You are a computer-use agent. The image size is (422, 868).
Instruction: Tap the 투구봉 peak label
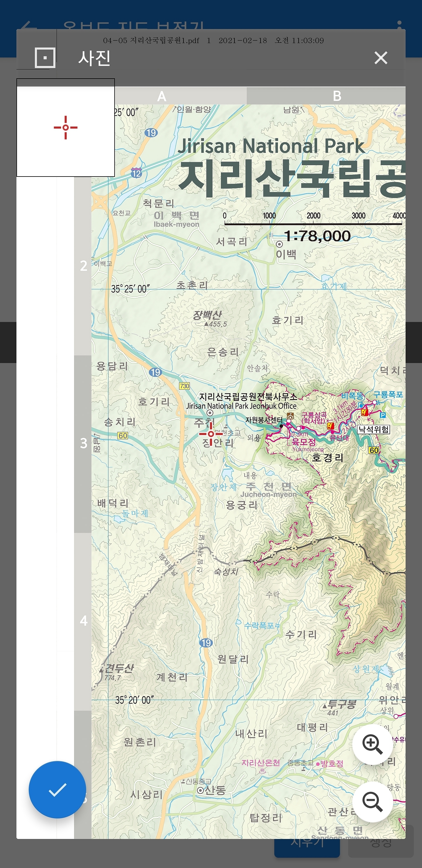341,704
